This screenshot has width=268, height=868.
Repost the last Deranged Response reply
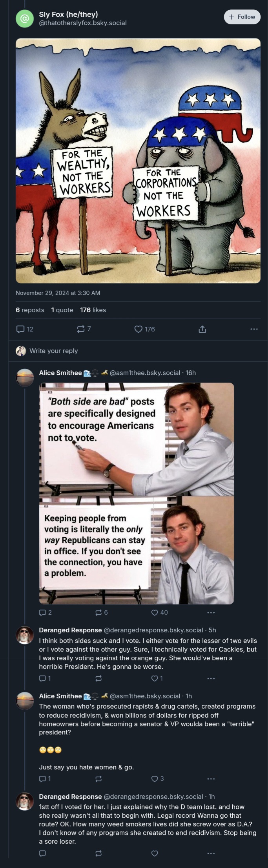(x=98, y=853)
